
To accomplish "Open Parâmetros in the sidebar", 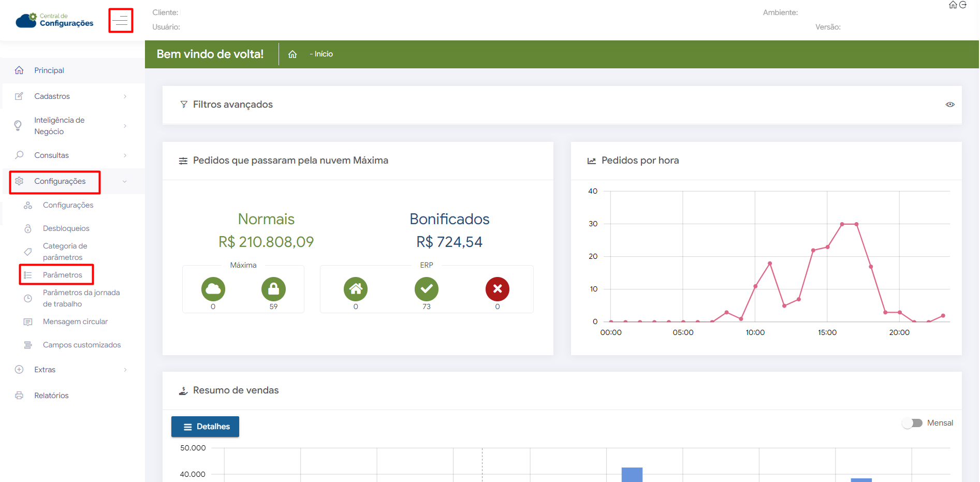I will coord(62,275).
